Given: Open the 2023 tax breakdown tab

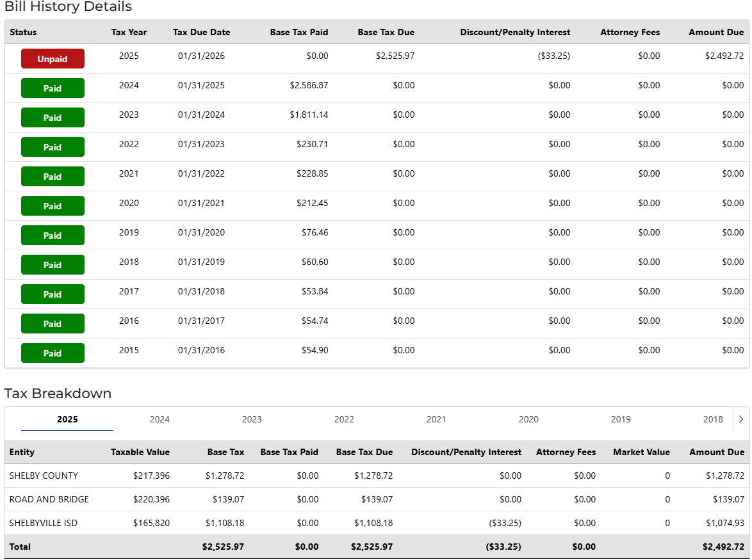Looking at the screenshot, I should pyautogui.click(x=252, y=419).
